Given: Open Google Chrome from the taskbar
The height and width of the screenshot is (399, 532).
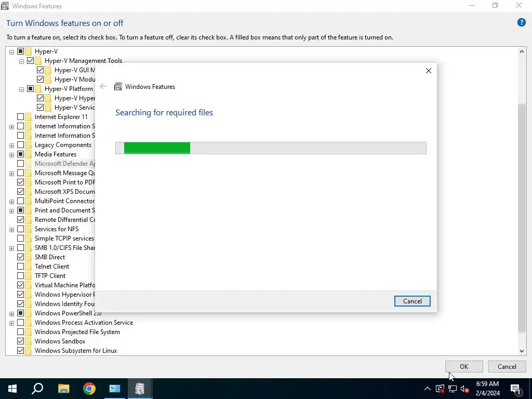Looking at the screenshot, I should point(89,389).
